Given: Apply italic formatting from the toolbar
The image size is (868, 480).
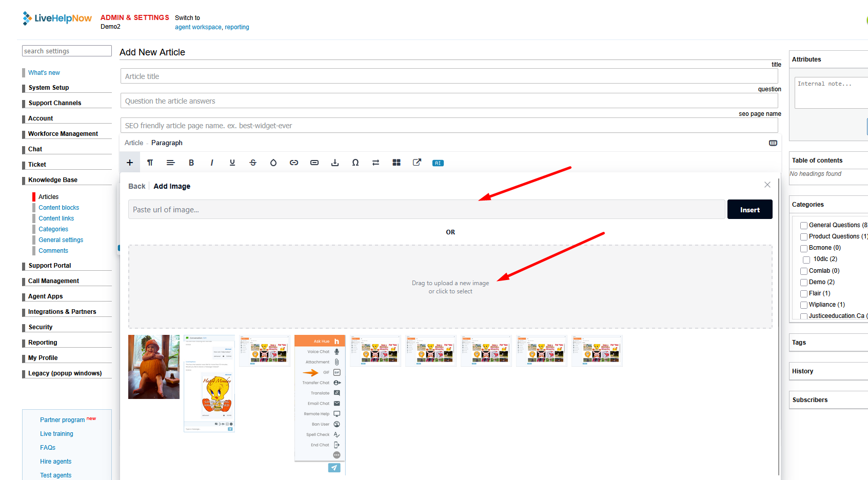Looking at the screenshot, I should click(x=212, y=163).
